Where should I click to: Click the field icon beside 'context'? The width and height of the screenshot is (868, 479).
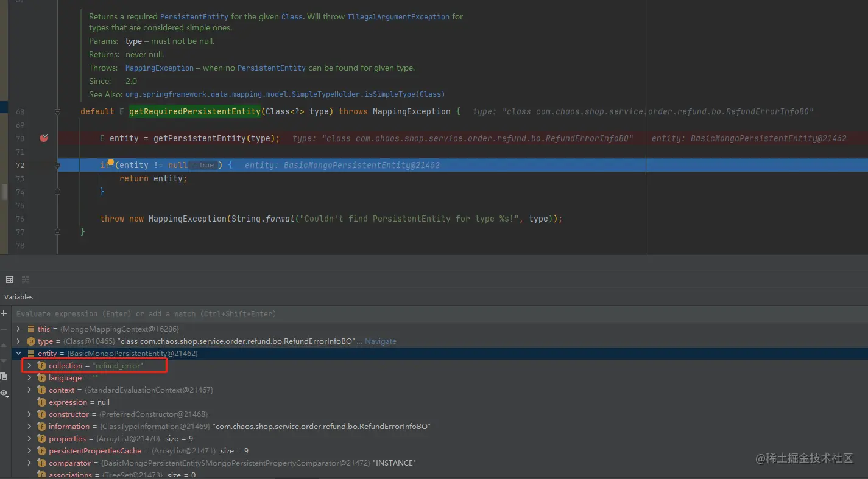tap(41, 390)
